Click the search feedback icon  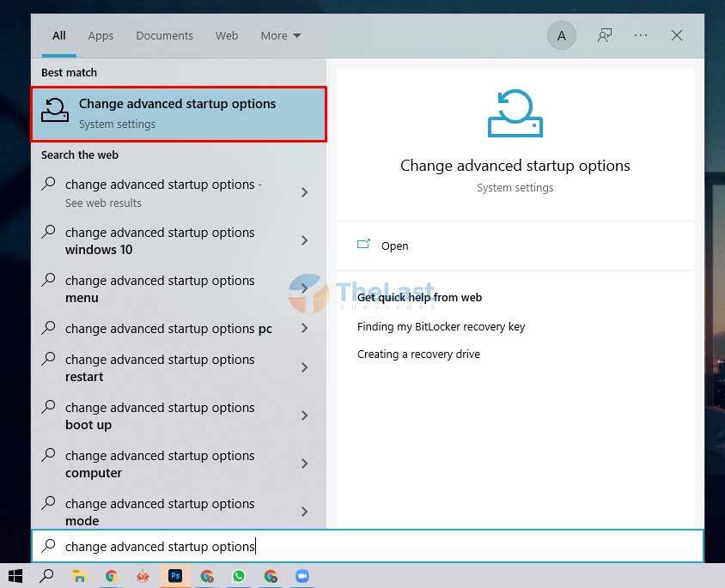pos(605,35)
